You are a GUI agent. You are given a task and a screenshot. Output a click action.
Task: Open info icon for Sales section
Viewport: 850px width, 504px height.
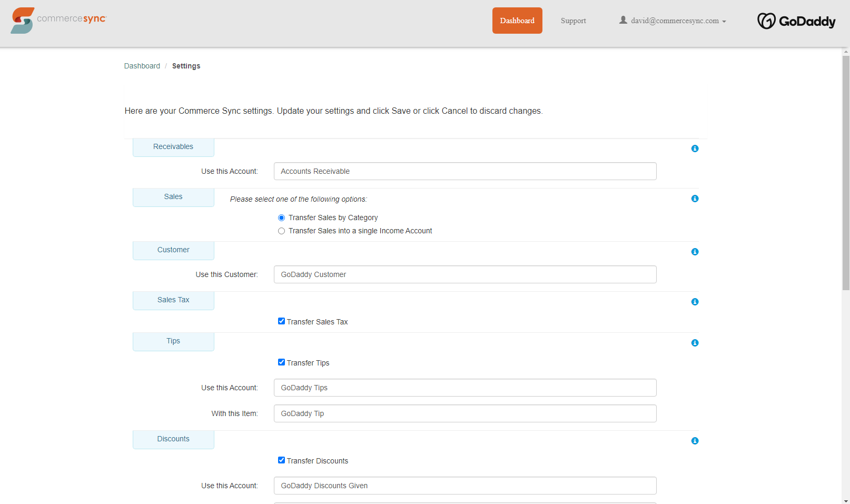point(695,199)
